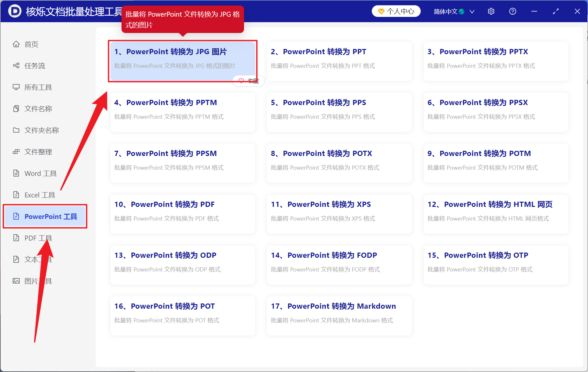Open settings gear icon

pos(491,11)
